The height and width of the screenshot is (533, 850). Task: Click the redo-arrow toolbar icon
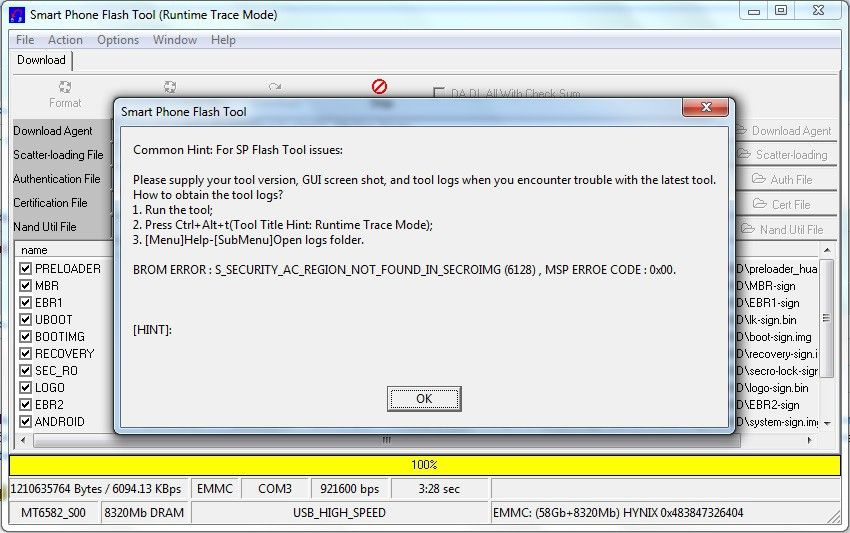[275, 87]
